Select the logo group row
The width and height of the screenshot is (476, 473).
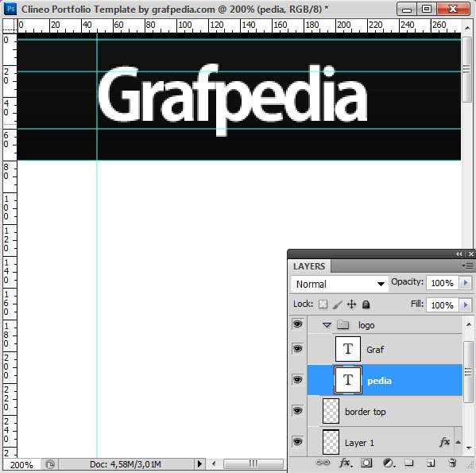tap(385, 324)
